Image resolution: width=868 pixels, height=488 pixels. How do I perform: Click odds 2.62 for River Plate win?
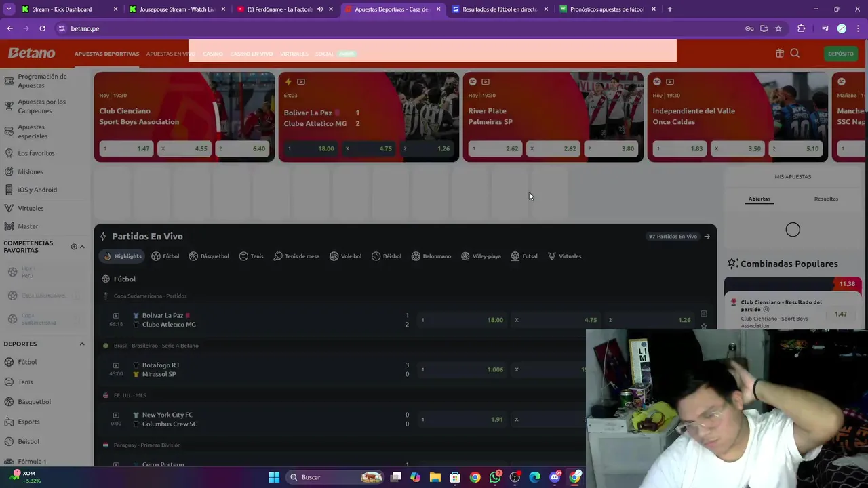pos(494,148)
